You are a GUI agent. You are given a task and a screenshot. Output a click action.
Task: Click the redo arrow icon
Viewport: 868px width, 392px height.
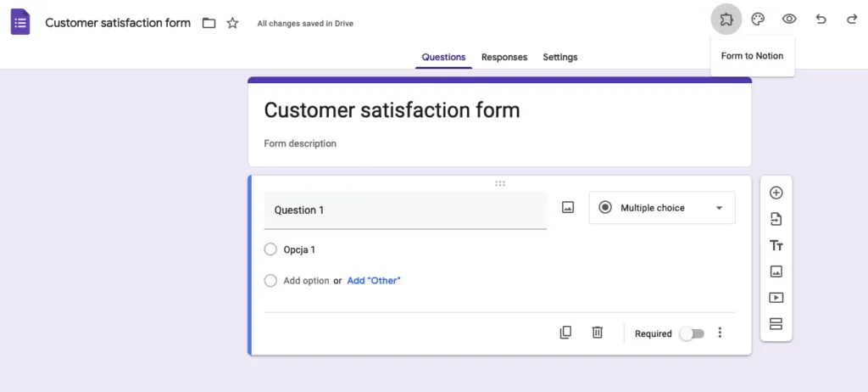click(x=851, y=20)
